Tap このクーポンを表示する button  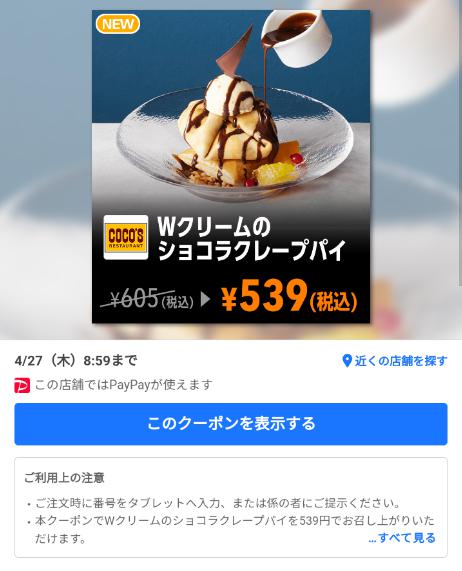(x=231, y=424)
